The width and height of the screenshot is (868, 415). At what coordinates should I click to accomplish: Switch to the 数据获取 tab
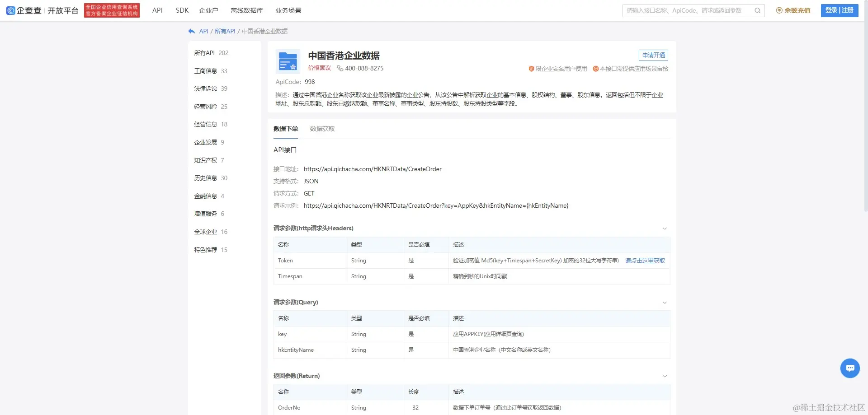(322, 129)
